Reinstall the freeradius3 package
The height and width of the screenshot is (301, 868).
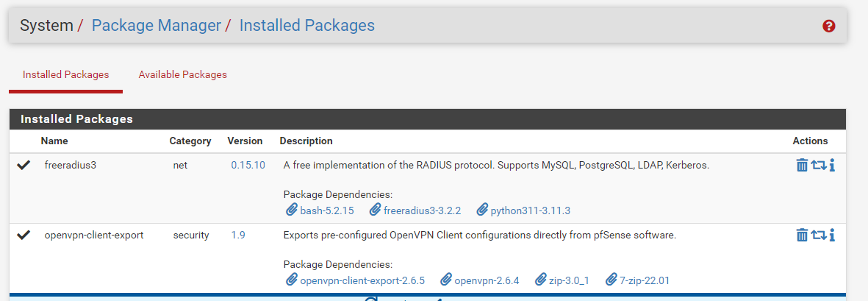(819, 165)
